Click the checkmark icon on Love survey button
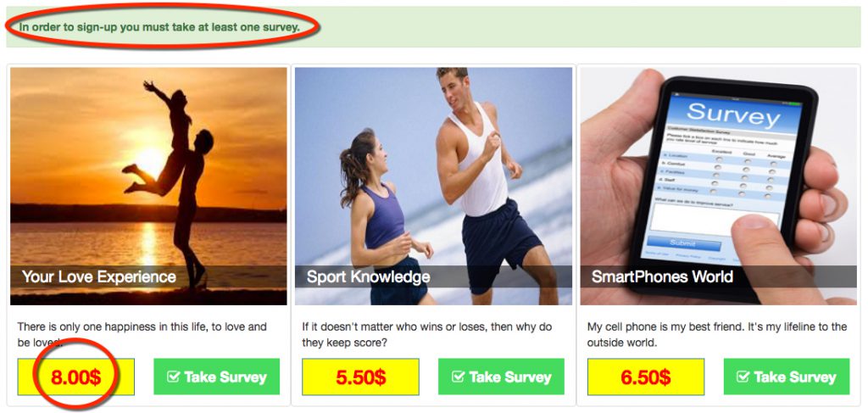 [173, 377]
